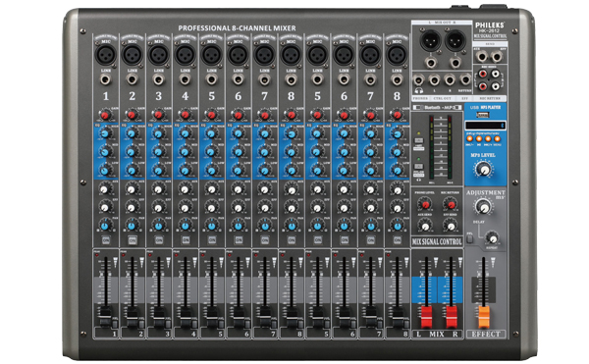Click the left MIX OUT XLR connector
The width and height of the screenshot is (589, 364).
pyautogui.click(x=431, y=40)
